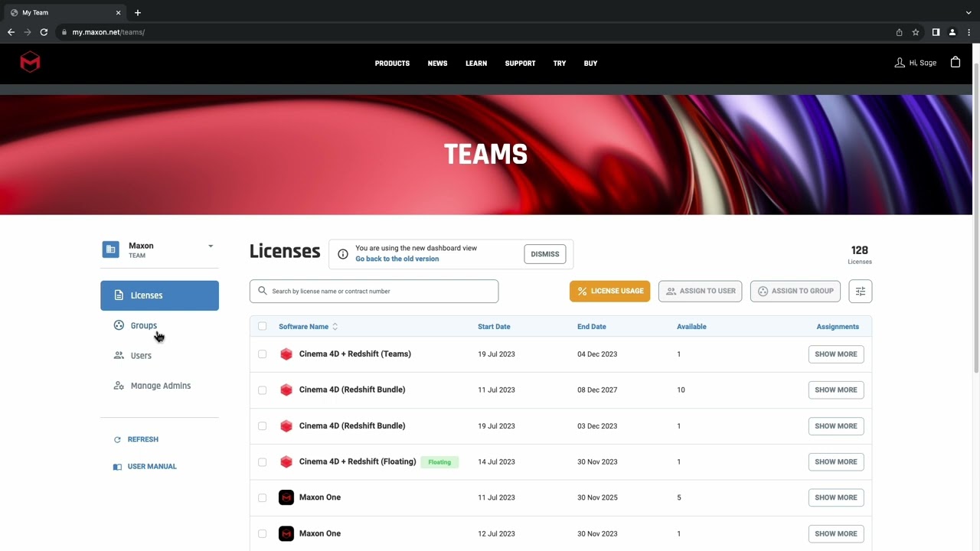
Task: Click the Cinema 4D + Redshift (Floating) product icon
Action: [286, 461]
